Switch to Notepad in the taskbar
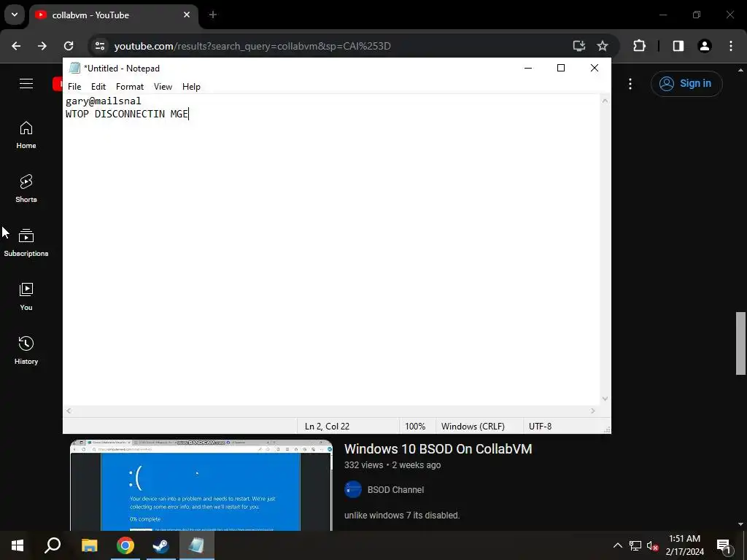 [197, 545]
